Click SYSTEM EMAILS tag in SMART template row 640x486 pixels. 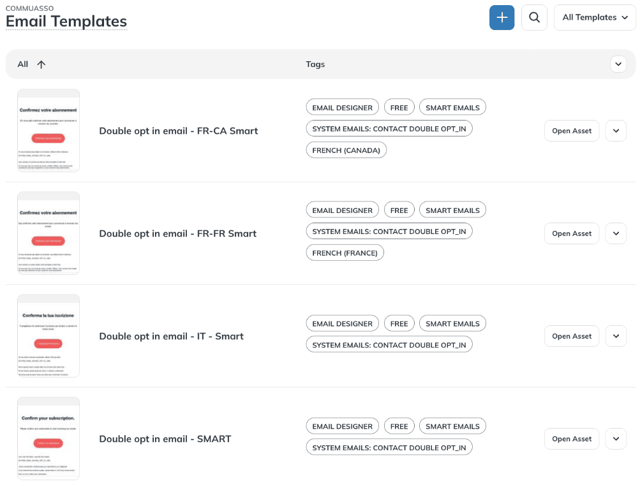coord(389,448)
